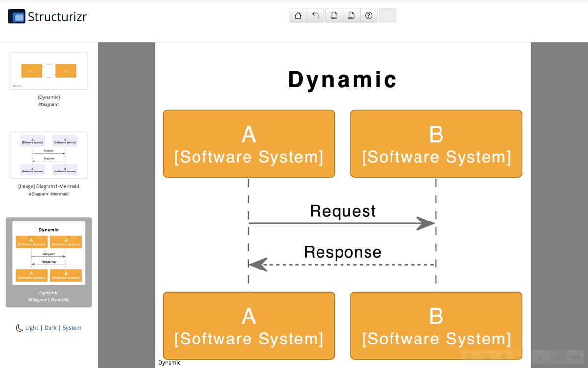Export the diagram as SVG
This screenshot has height=368, width=588.
(351, 15)
